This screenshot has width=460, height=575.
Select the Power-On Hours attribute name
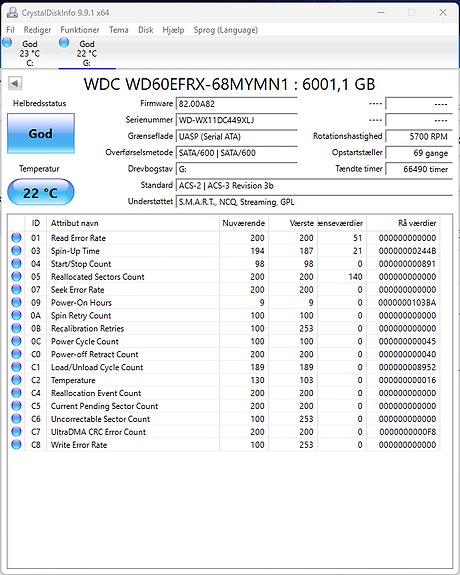pyautogui.click(x=81, y=303)
